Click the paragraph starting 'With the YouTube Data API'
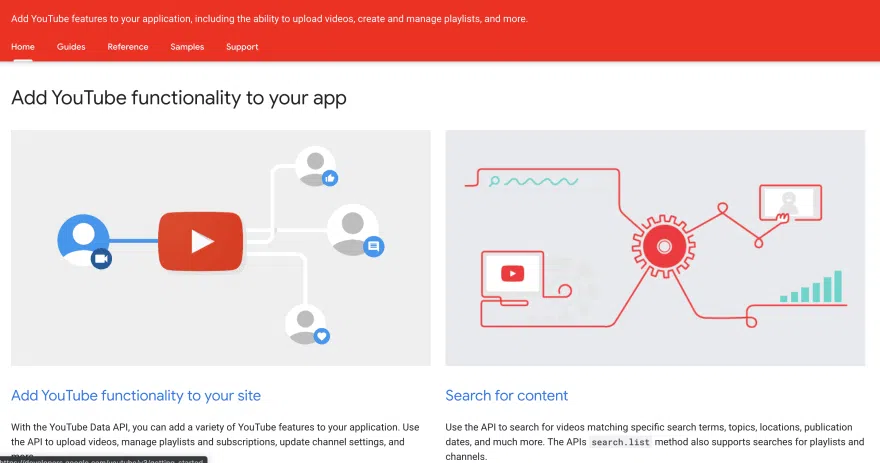The height and width of the screenshot is (463, 880). click(215, 442)
